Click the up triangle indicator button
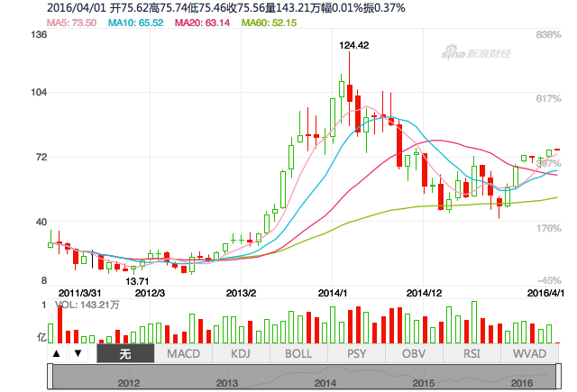 coord(56,353)
